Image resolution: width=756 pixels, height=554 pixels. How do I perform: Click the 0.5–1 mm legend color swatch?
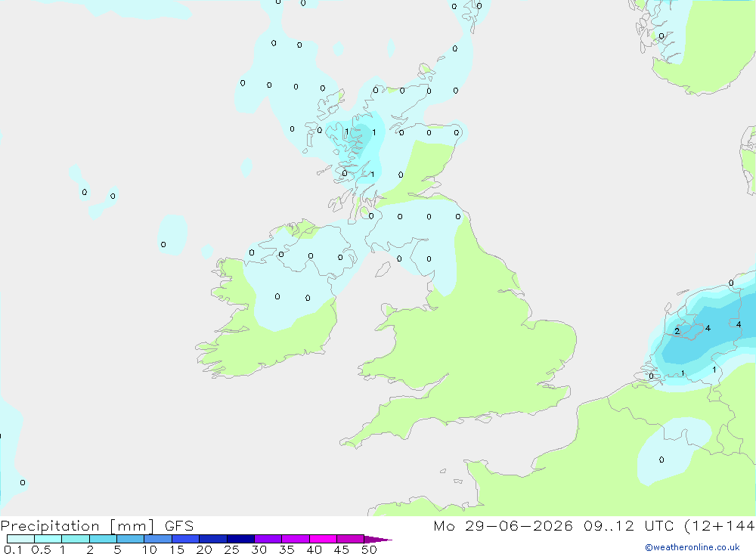[x=48, y=539]
